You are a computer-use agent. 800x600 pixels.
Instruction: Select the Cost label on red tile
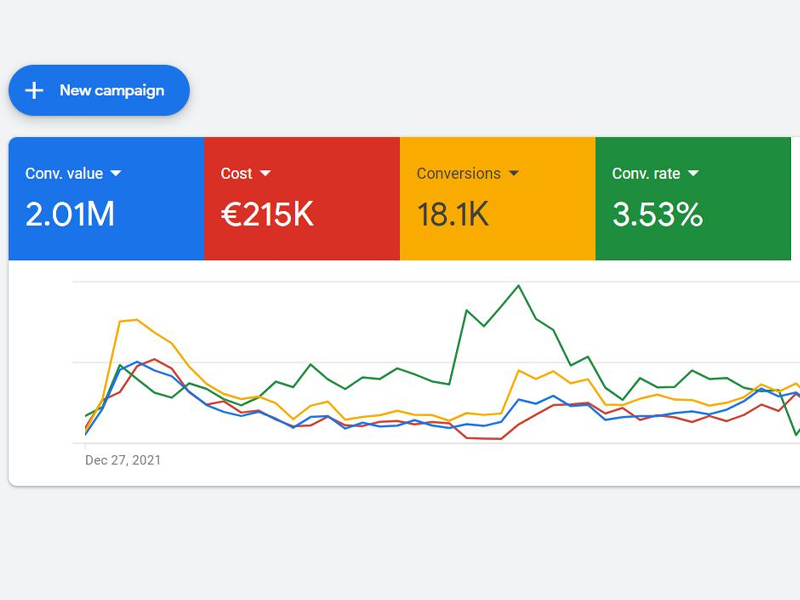coord(236,174)
